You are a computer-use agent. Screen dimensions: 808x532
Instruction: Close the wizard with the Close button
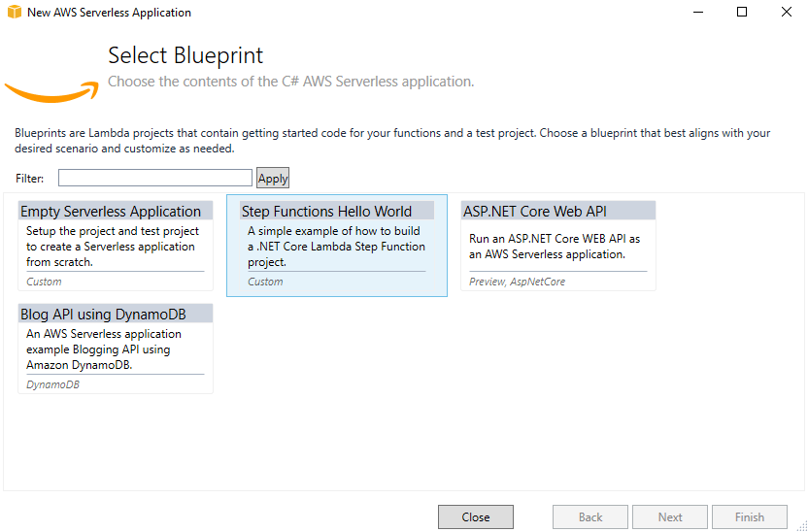coord(476,517)
